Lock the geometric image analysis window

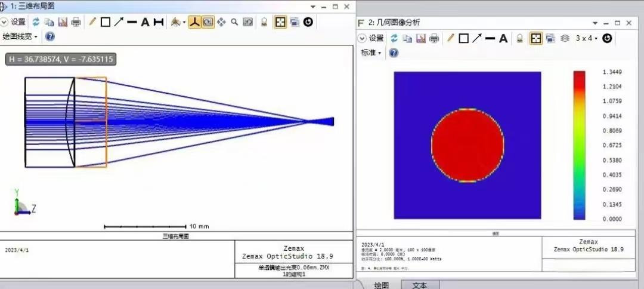520,39
